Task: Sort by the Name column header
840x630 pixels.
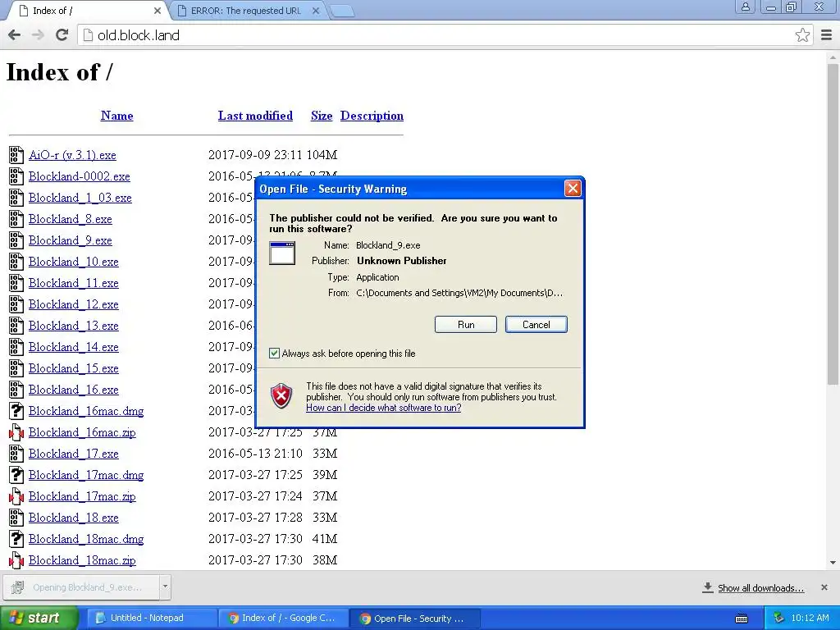Action: (x=116, y=116)
